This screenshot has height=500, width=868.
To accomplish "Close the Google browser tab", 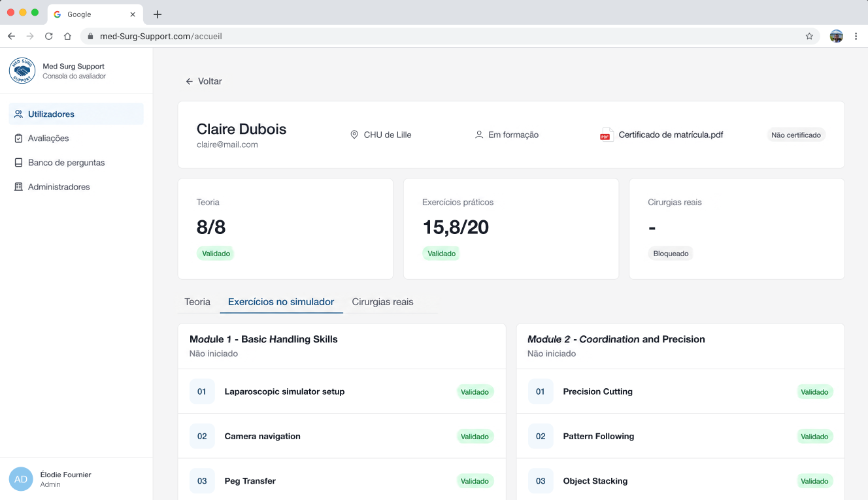I will coord(133,14).
